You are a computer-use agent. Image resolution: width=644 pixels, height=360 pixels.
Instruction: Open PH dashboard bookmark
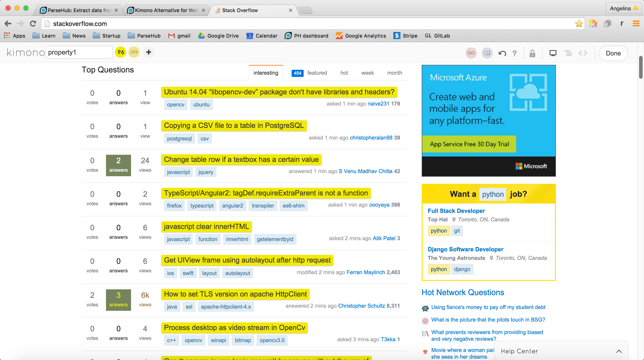[x=307, y=36]
